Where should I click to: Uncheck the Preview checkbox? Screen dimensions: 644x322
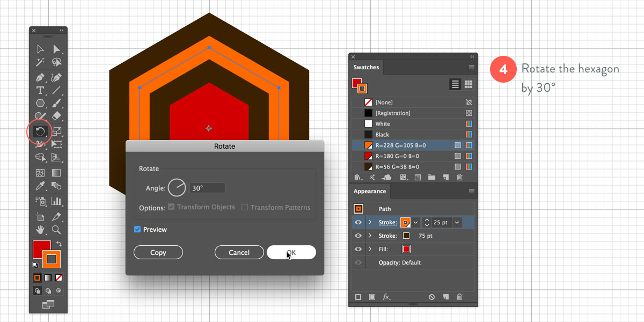(138, 230)
